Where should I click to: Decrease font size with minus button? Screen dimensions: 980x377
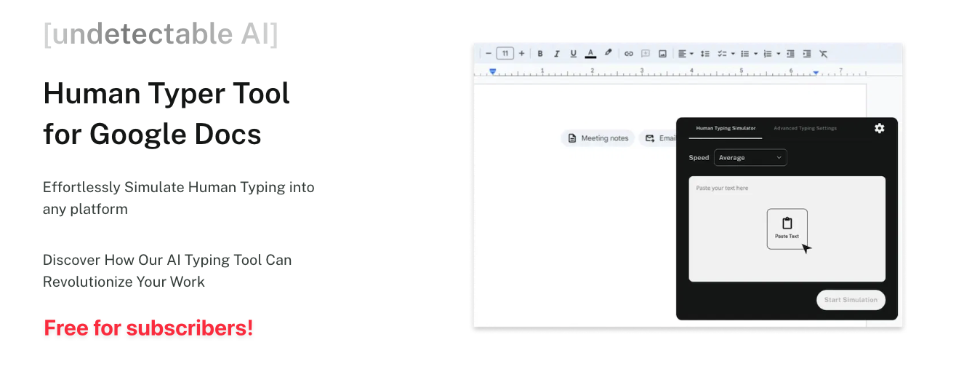click(x=489, y=54)
